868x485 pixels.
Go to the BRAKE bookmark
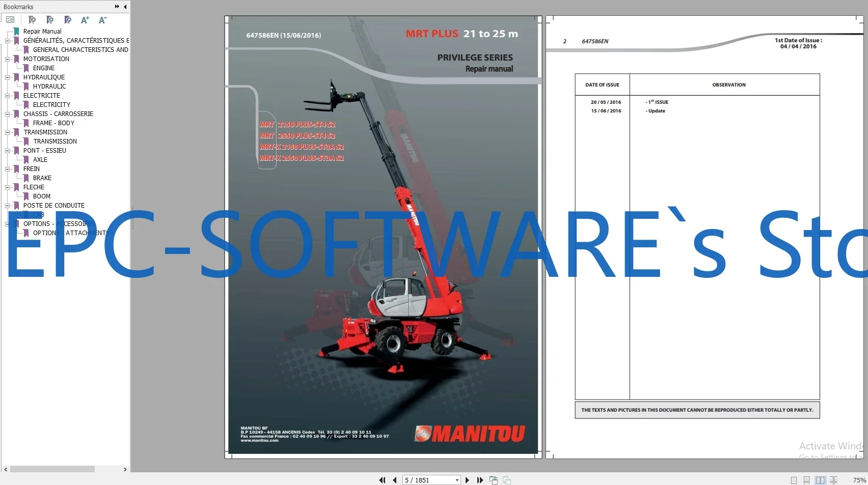(x=42, y=178)
